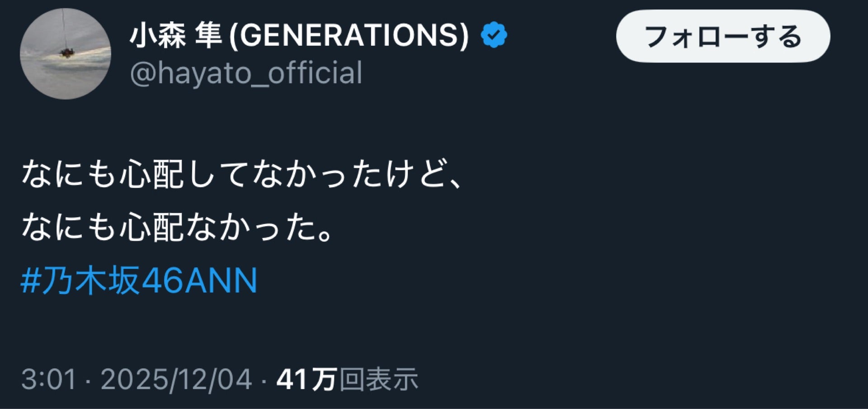Click the first line なにも心配してなかったけど、
This screenshot has width=868, height=409.
tap(242, 174)
